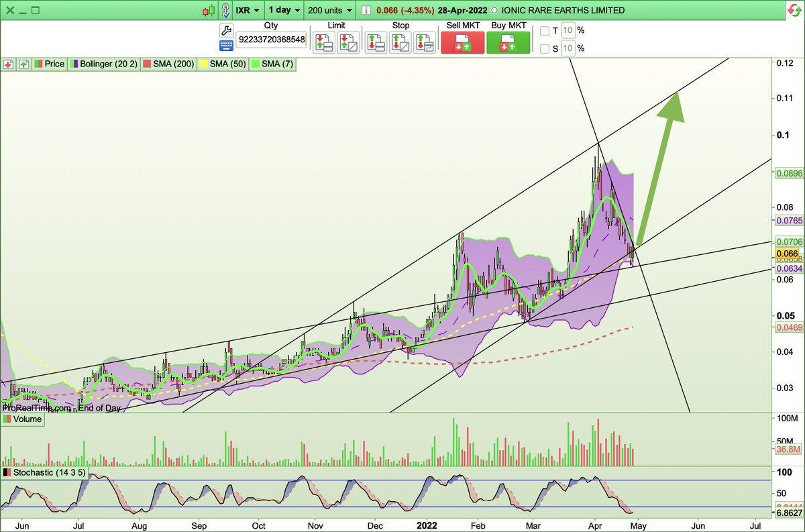Click the T percent value field
The width and height of the screenshot is (805, 532).
tap(568, 30)
